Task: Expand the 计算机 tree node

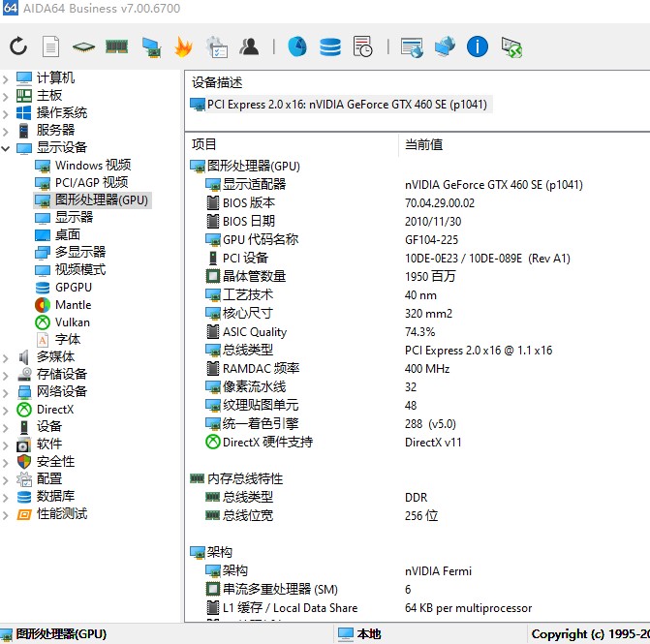Action: 6,78
